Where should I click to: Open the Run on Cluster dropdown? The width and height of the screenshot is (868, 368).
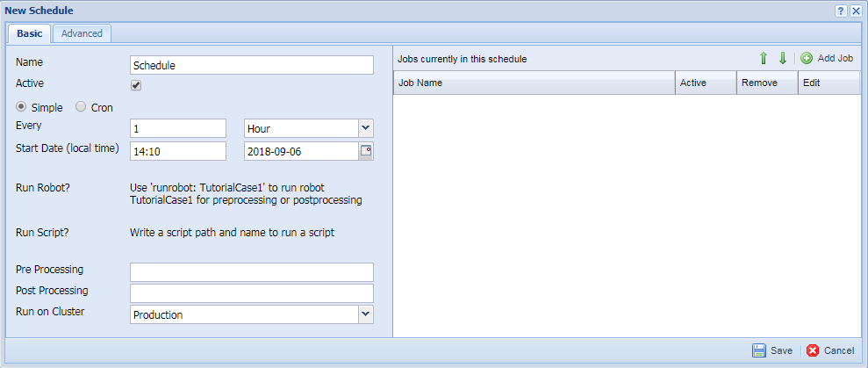click(366, 314)
